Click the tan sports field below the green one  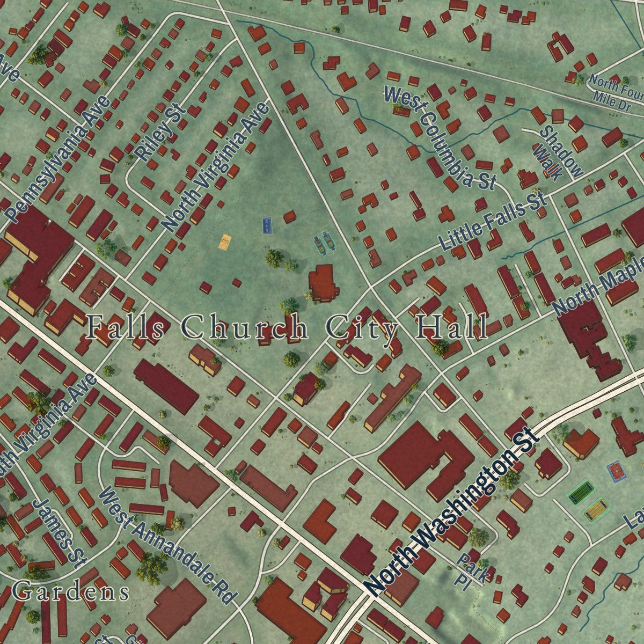point(596,511)
